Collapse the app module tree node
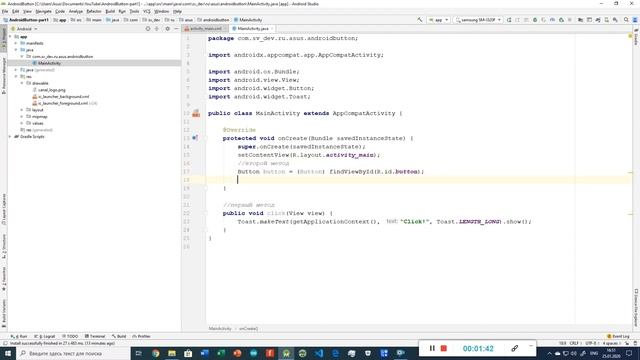Screen dimensions: 640x360 11,37
